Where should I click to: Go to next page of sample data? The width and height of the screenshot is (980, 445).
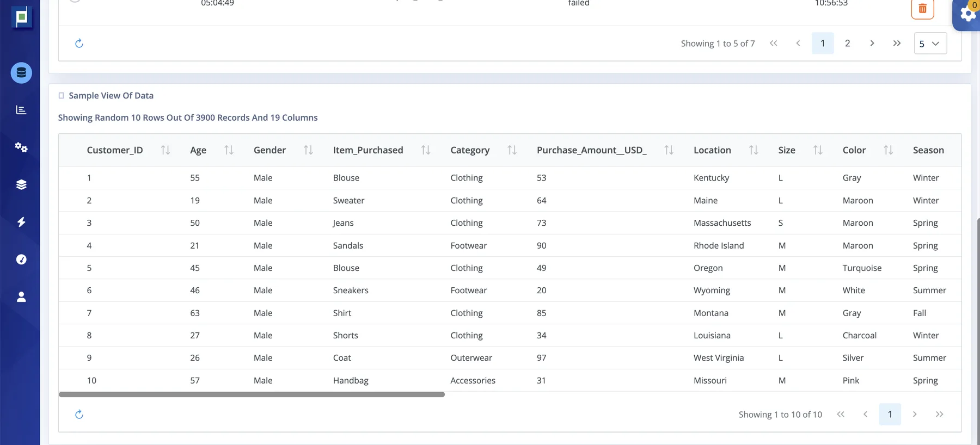pos(915,415)
